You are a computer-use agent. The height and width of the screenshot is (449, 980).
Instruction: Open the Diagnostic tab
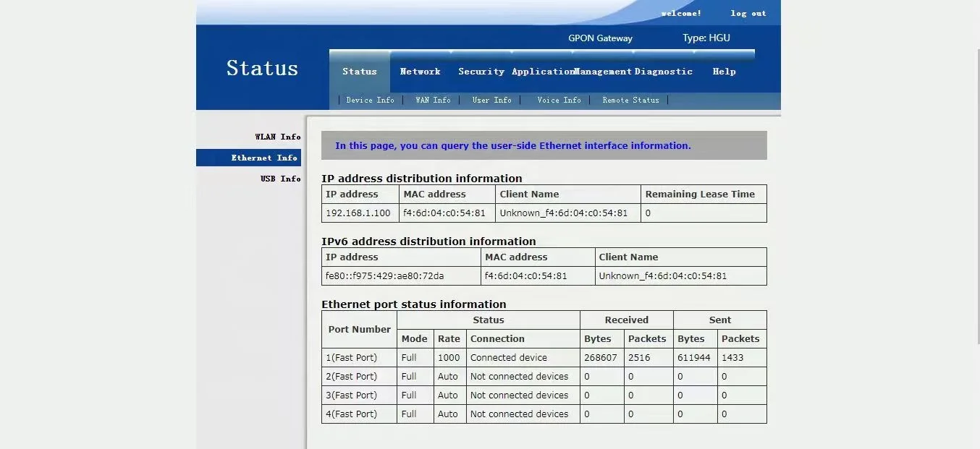pos(664,72)
